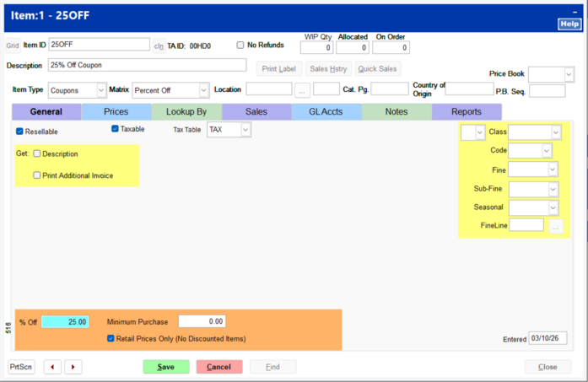This screenshot has height=382, width=588.
Task: Expand the Seasonal dropdown
Action: click(x=554, y=207)
